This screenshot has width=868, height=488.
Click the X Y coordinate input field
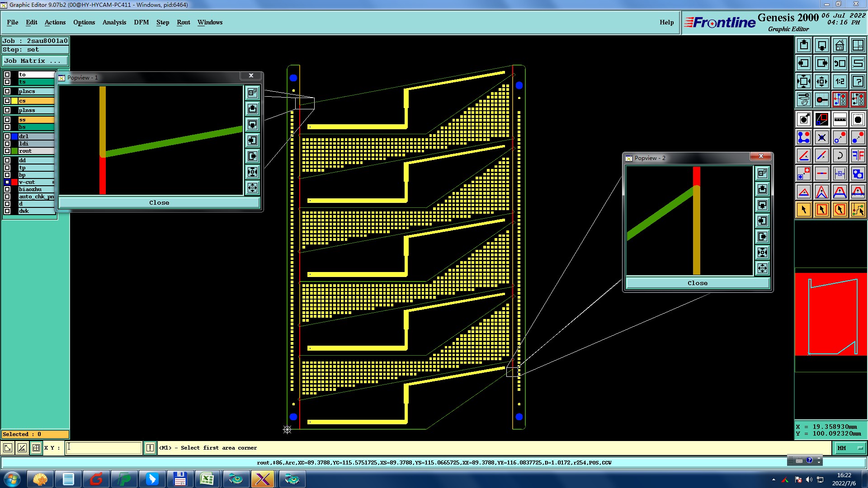click(x=104, y=448)
